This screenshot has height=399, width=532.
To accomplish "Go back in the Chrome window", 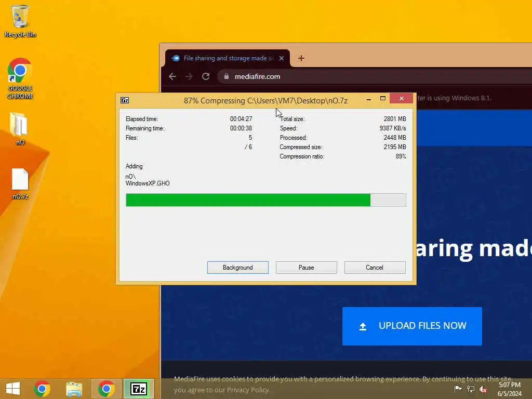I will [x=172, y=76].
